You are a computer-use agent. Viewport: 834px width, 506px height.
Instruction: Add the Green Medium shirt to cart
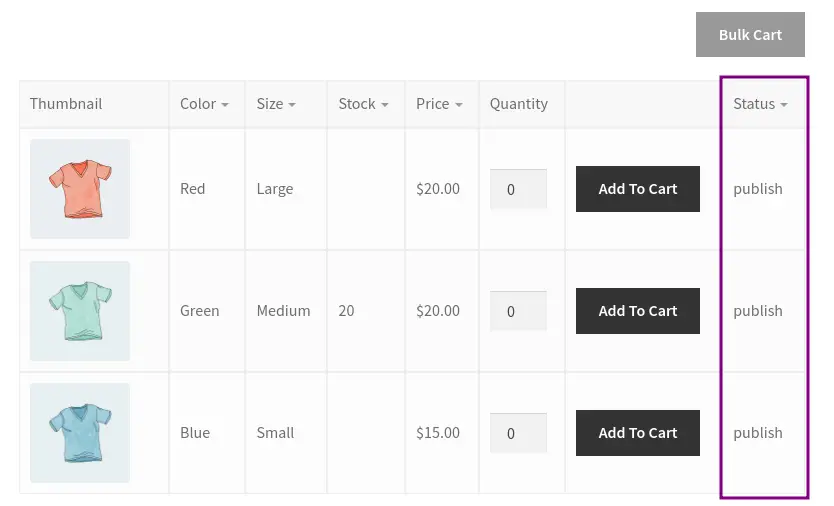click(637, 311)
